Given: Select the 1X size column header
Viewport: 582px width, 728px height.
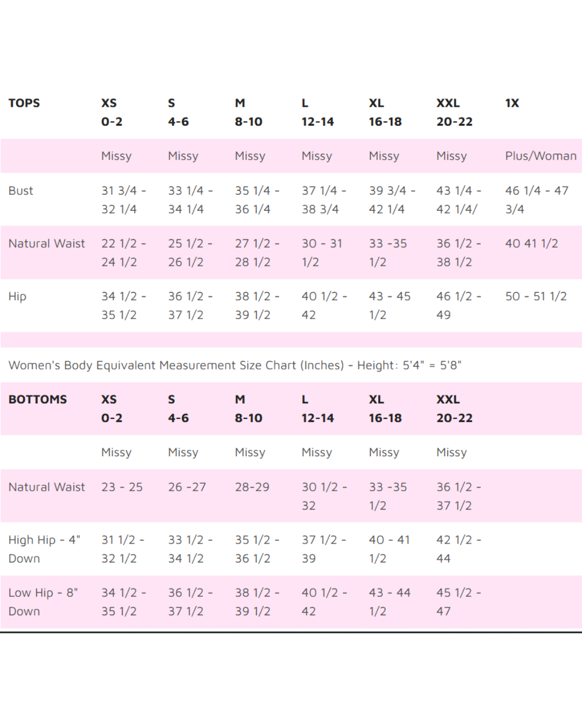Looking at the screenshot, I should click(x=512, y=103).
